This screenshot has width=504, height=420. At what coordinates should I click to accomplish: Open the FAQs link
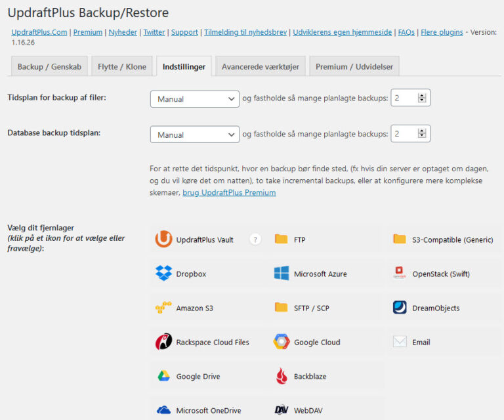point(406,32)
